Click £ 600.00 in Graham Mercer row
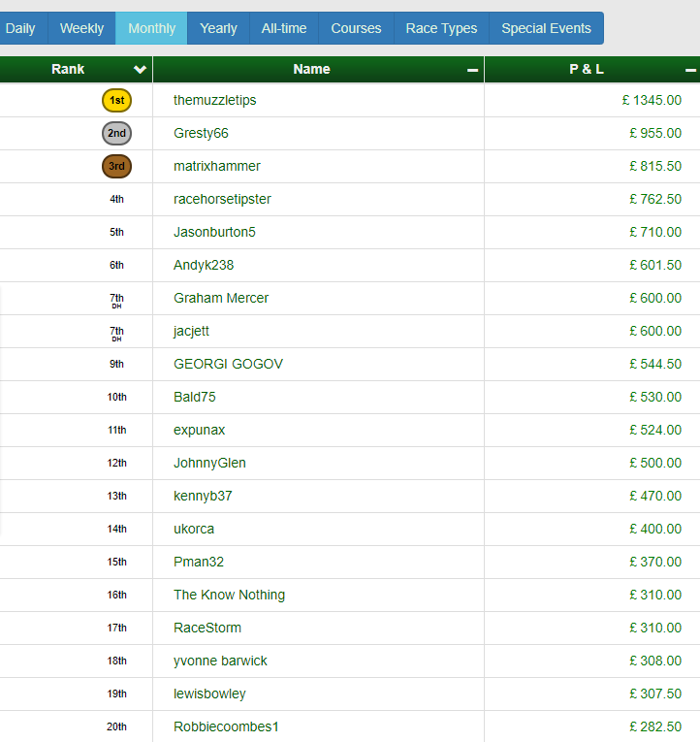This screenshot has width=700, height=742. click(655, 298)
